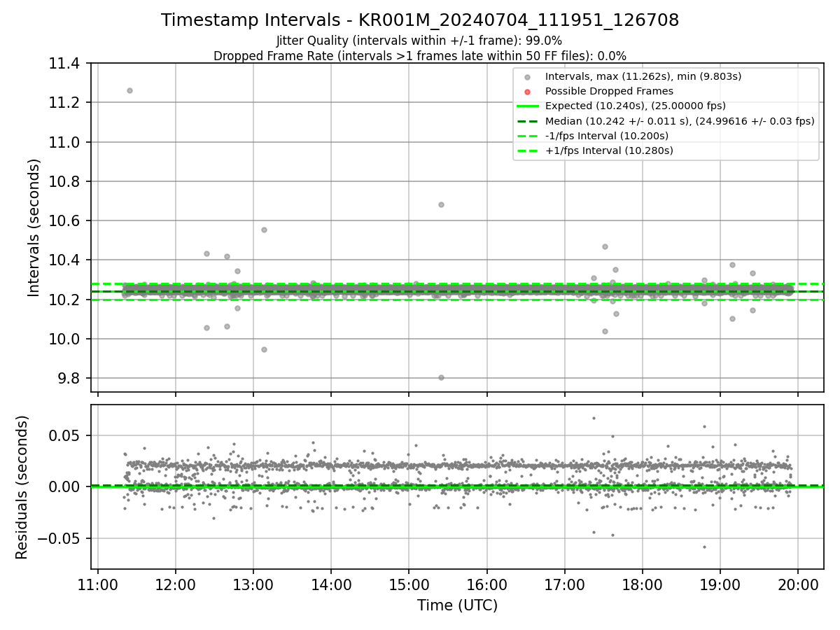Image resolution: width=840 pixels, height=630 pixels.
Task: Click the x-axis tick label '12:00'
Action: click(176, 584)
